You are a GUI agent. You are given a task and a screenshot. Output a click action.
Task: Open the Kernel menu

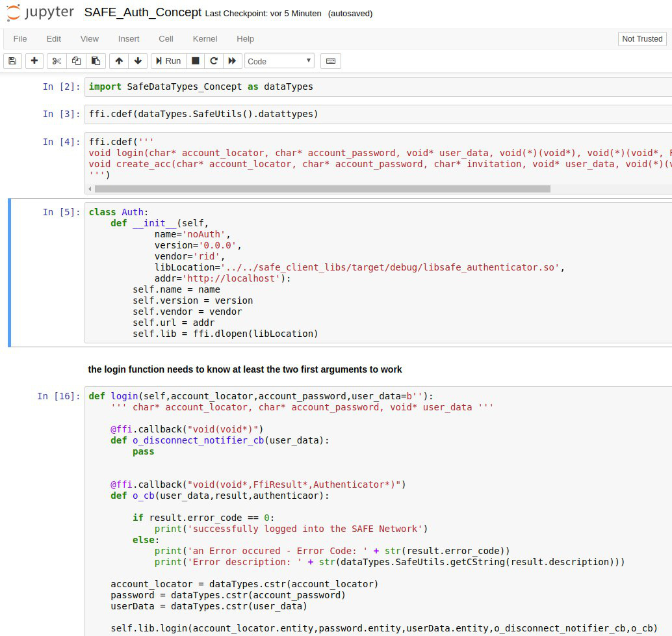coord(205,39)
